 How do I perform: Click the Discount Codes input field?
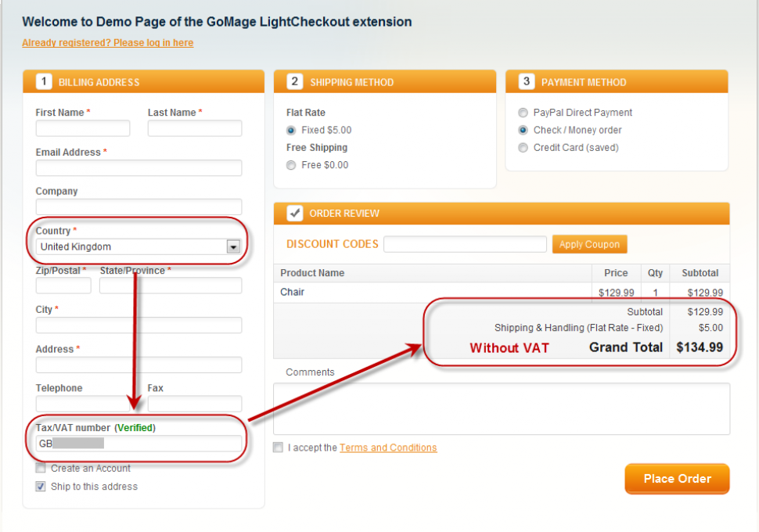coord(465,245)
